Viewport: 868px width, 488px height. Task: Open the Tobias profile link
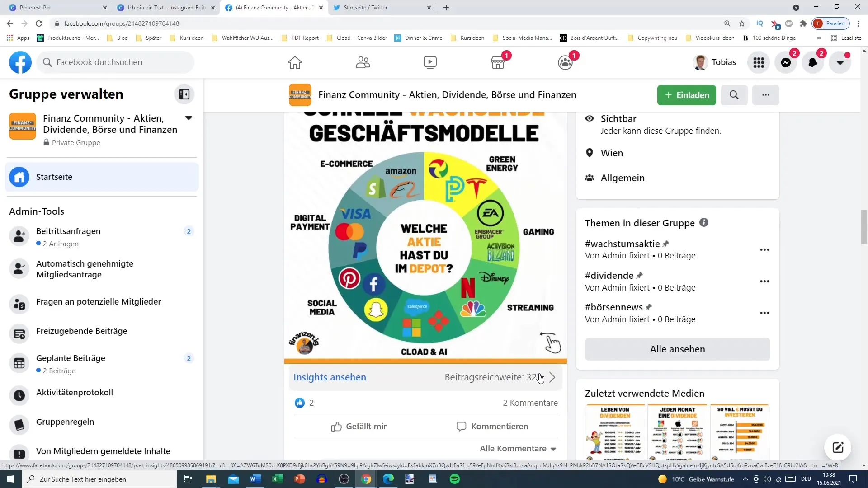pos(715,62)
